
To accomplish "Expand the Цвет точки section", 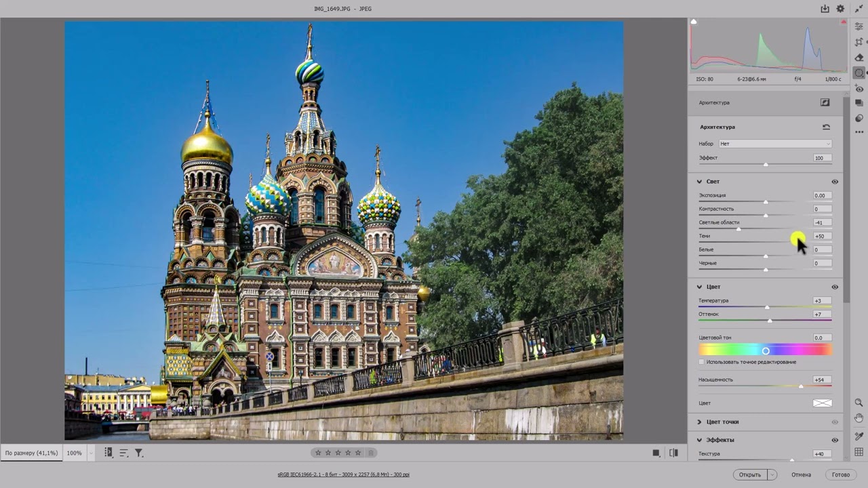I will tap(699, 422).
